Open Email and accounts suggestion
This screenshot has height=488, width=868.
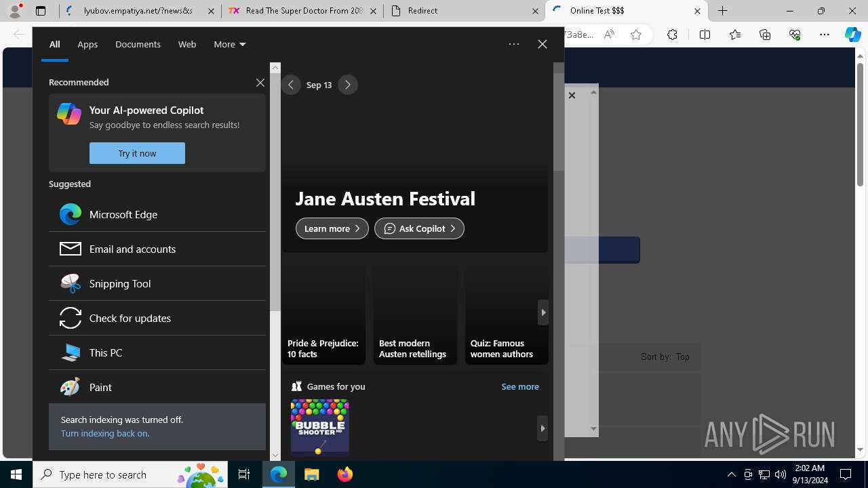[x=157, y=249]
